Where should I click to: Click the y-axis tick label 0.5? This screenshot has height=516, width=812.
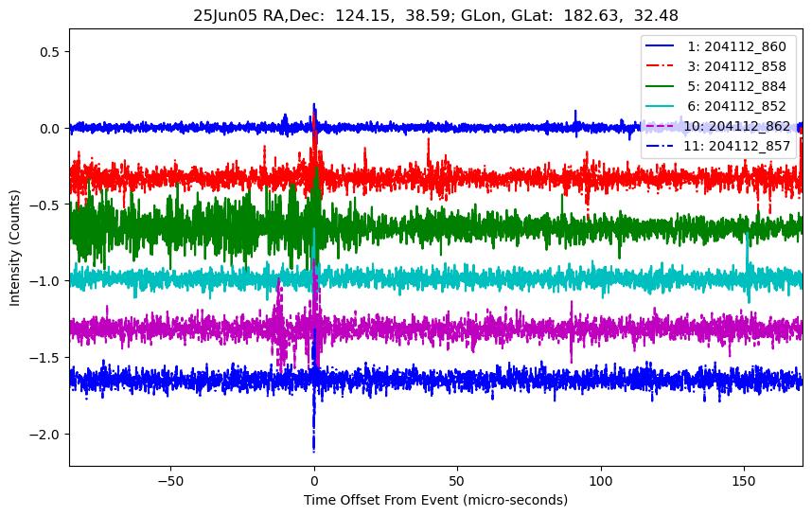(49, 52)
